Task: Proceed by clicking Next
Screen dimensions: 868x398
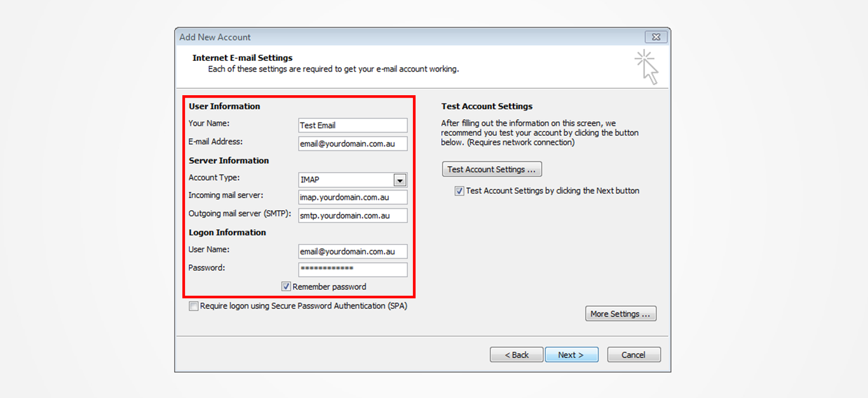Action: 571,355
